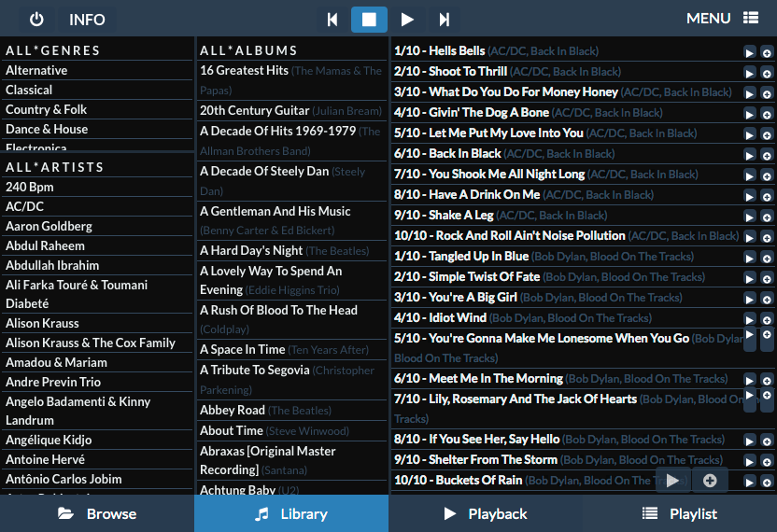Screen dimensions: 777x532
Task: Open album 16 Greatest Hits
Action: pyautogui.click(x=292, y=80)
